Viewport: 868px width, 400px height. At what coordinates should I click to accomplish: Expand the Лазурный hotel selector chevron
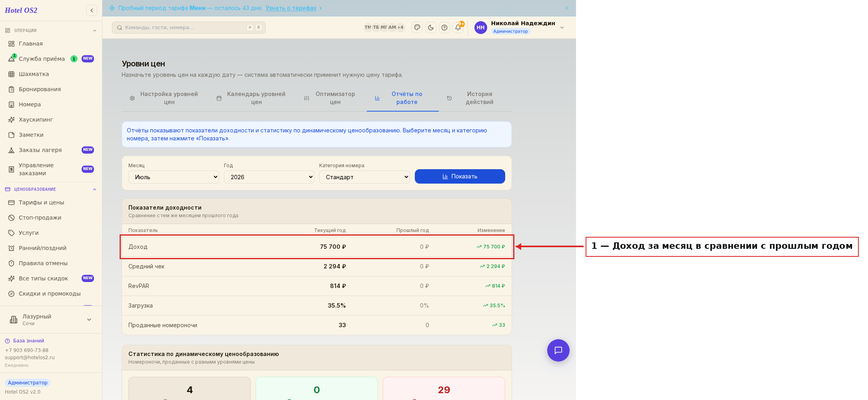[89, 320]
